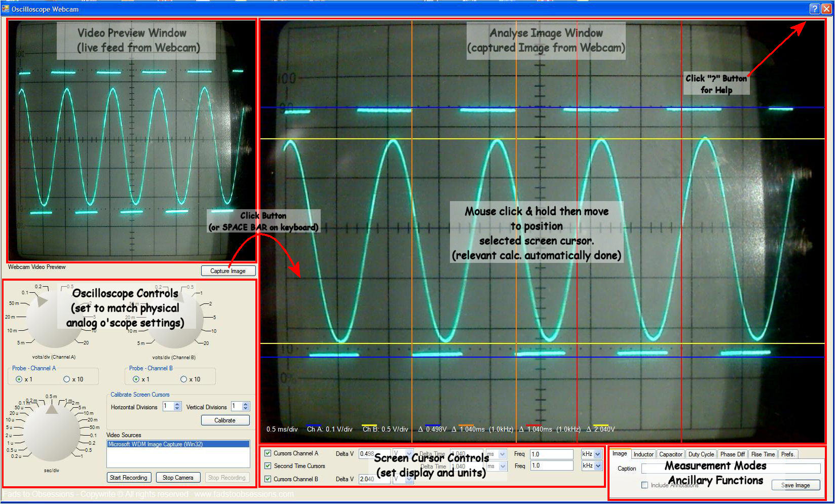835x504 pixels.
Task: Switch to the Phase Diff tab
Action: [x=732, y=454]
